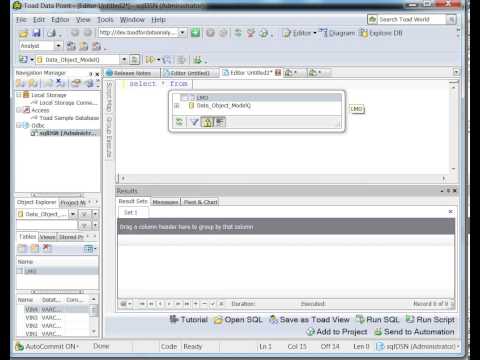Click the columns scrollbar down arrow
The image size is (480, 360).
point(94,331)
